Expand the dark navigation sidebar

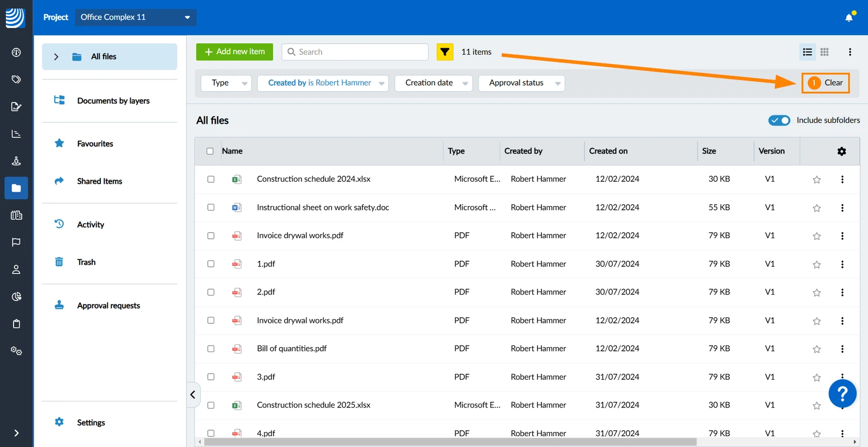click(x=16, y=433)
